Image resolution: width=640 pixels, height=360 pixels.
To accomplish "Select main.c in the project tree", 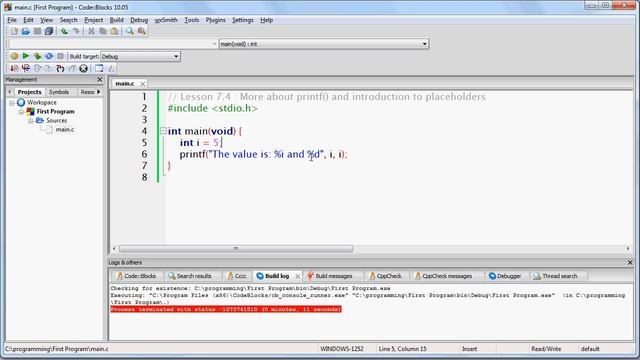I will 65,130.
